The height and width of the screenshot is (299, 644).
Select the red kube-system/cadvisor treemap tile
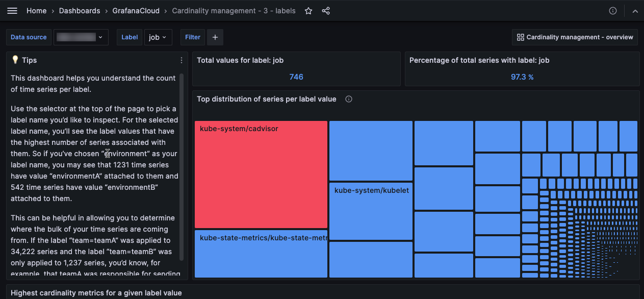(261, 173)
